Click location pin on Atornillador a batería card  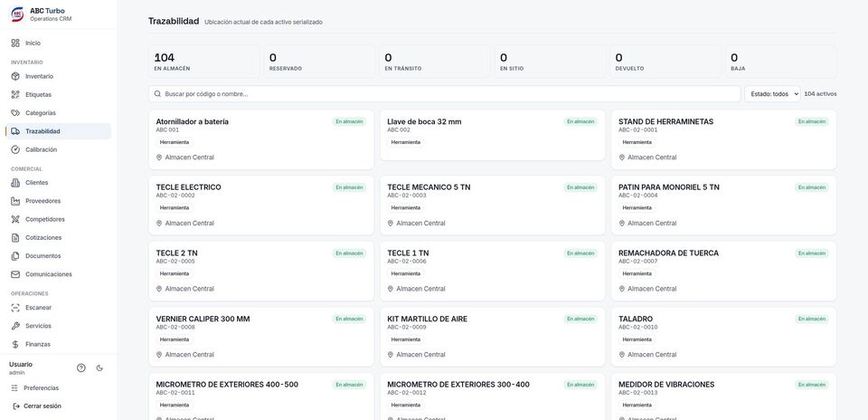[159, 157]
